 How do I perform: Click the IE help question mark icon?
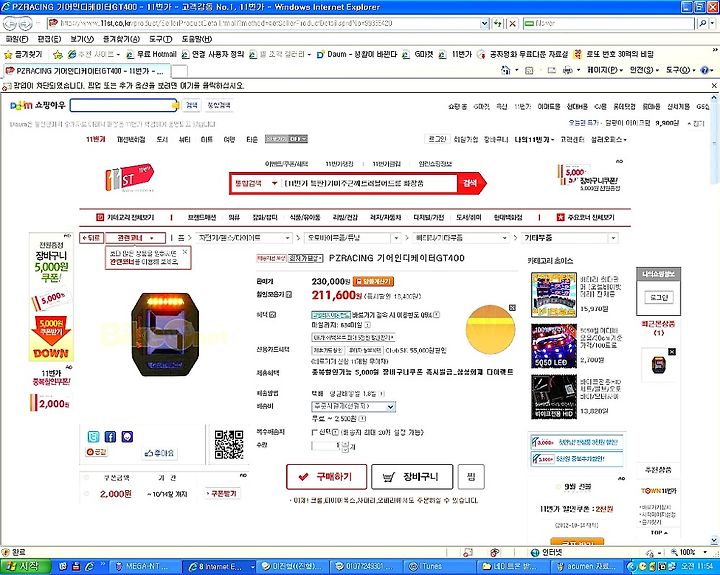(x=705, y=70)
